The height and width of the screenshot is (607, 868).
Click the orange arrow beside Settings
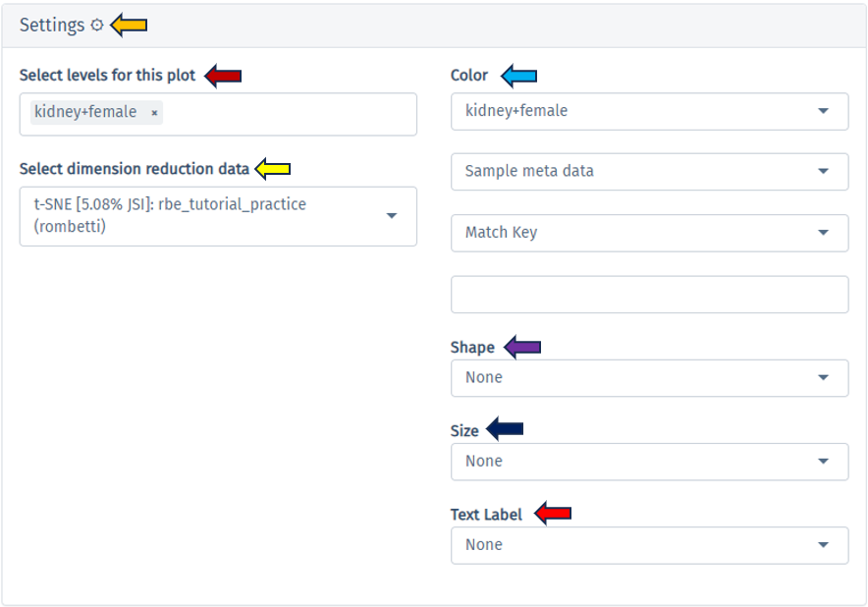pos(129,26)
